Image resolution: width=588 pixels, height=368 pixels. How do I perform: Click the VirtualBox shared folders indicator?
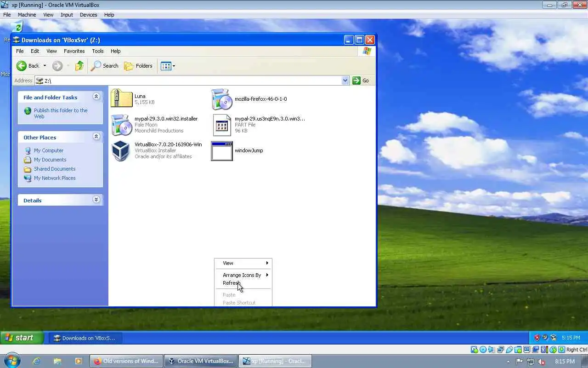point(518,350)
